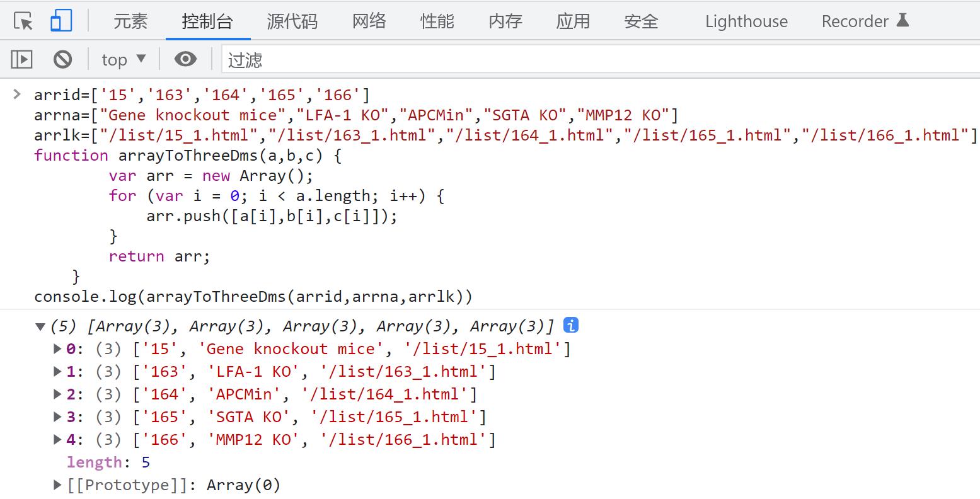The height and width of the screenshot is (499, 980).
Task: Click the Recorder panel hourglass icon
Action: coord(904,20)
